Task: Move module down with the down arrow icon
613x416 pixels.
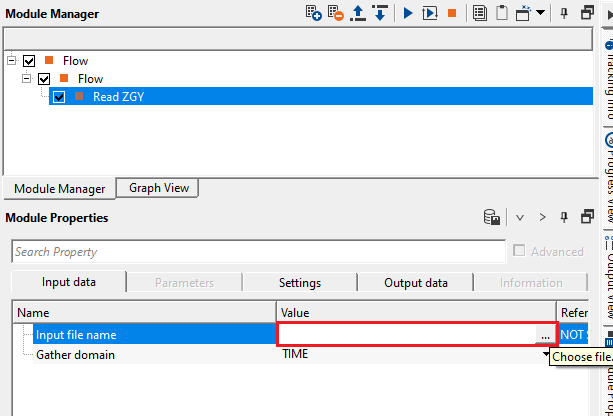Action: pyautogui.click(x=379, y=13)
